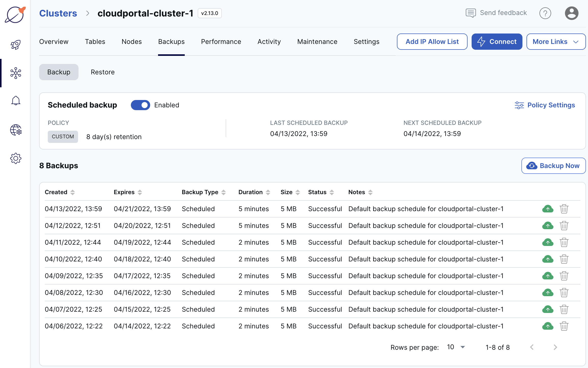Click the Backup Now button
This screenshot has height=368, width=588.
pyautogui.click(x=553, y=165)
